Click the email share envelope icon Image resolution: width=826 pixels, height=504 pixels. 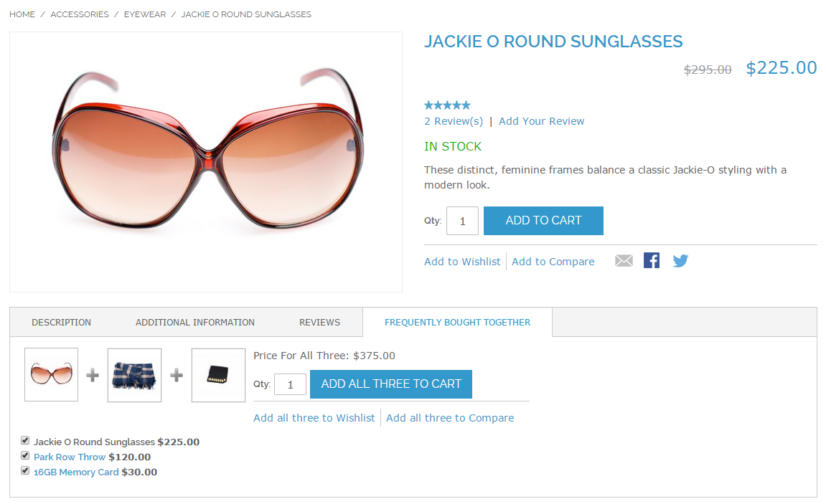[624, 261]
